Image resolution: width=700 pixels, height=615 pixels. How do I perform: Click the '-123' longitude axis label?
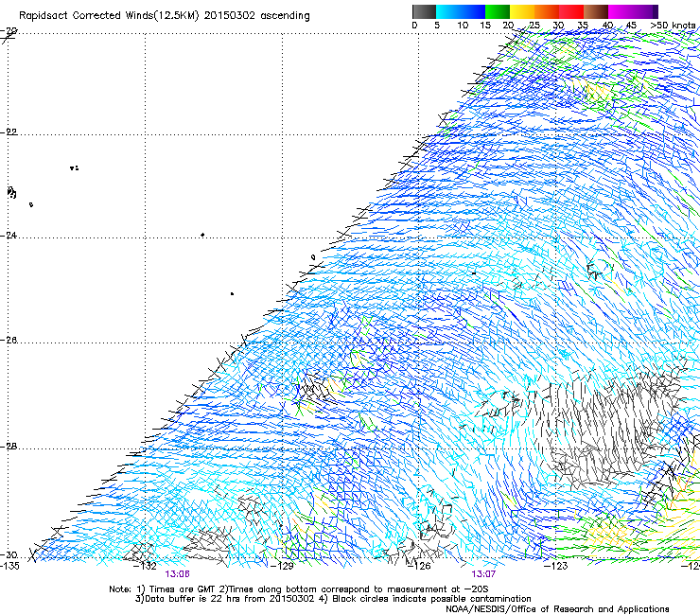click(x=556, y=566)
